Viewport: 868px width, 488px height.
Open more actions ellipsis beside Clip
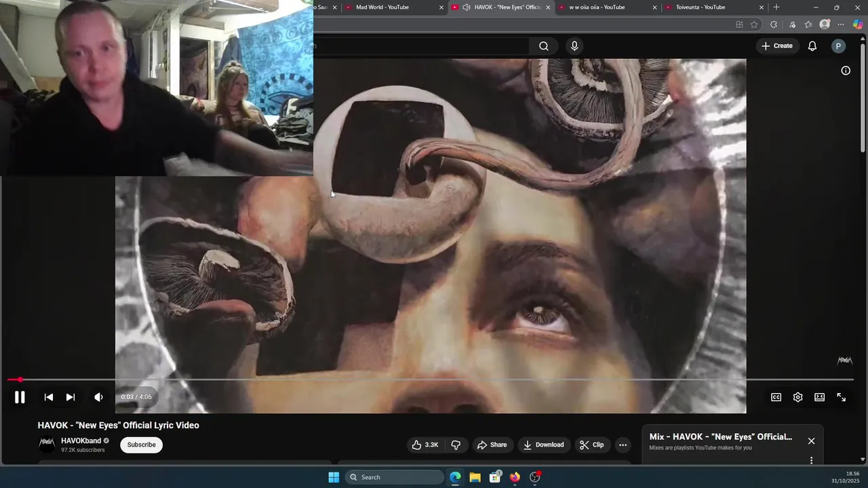623,445
